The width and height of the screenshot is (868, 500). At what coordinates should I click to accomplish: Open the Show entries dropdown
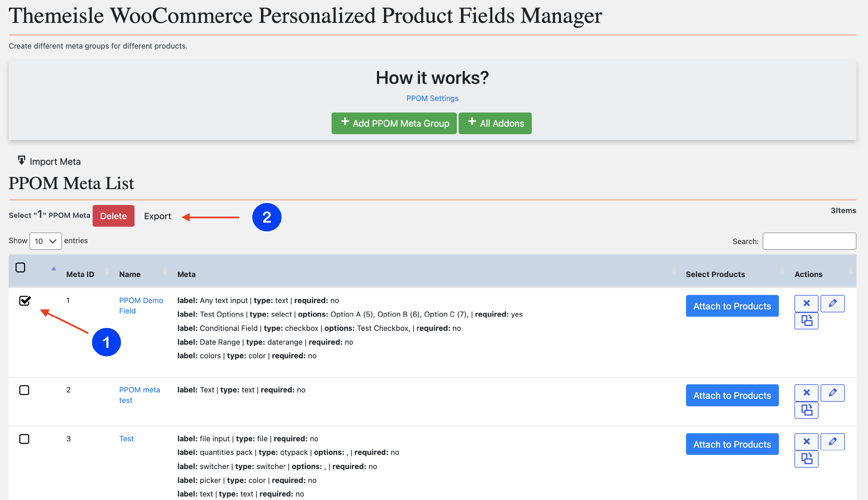pos(45,241)
